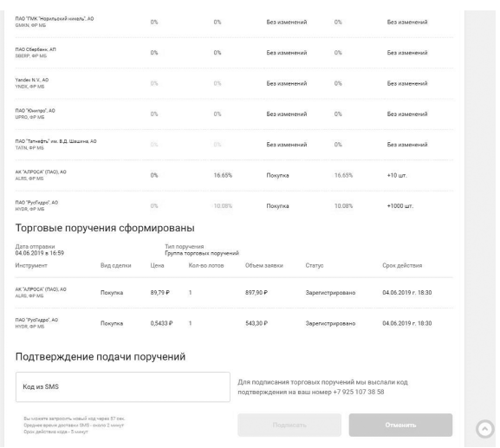Select the ПАО РусГидро row in portfolio table
Screen dimensions: 500x448
coord(234,205)
